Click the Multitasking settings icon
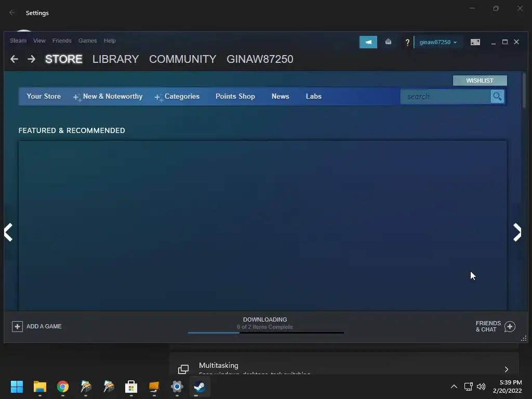The height and width of the screenshot is (399, 532). coord(183,369)
